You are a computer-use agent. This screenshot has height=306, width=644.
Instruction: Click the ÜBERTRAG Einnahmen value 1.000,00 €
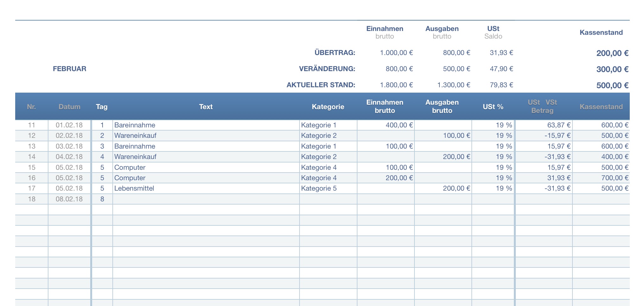tap(396, 53)
